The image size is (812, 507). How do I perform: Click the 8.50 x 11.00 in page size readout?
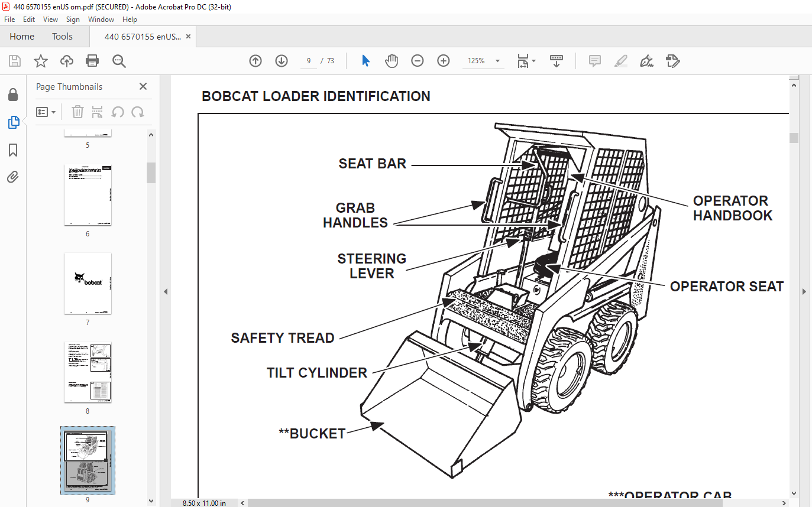(204, 503)
